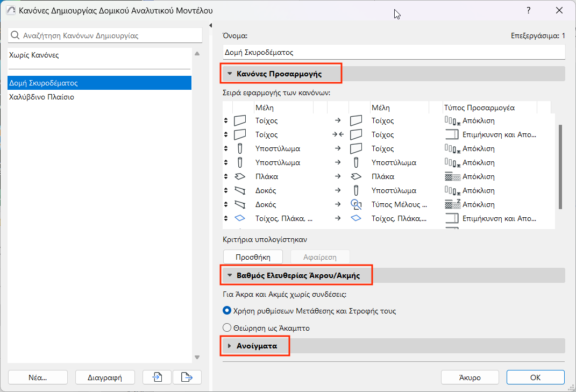Collapse the 'Βαθμός Ελευθερίας Άκρου/Ακμής' section

pos(230,276)
